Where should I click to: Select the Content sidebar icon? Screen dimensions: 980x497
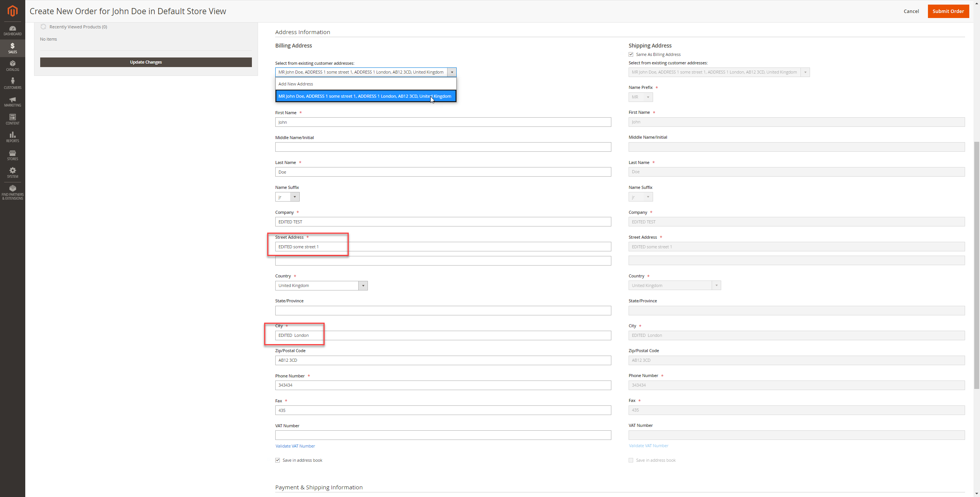13,119
